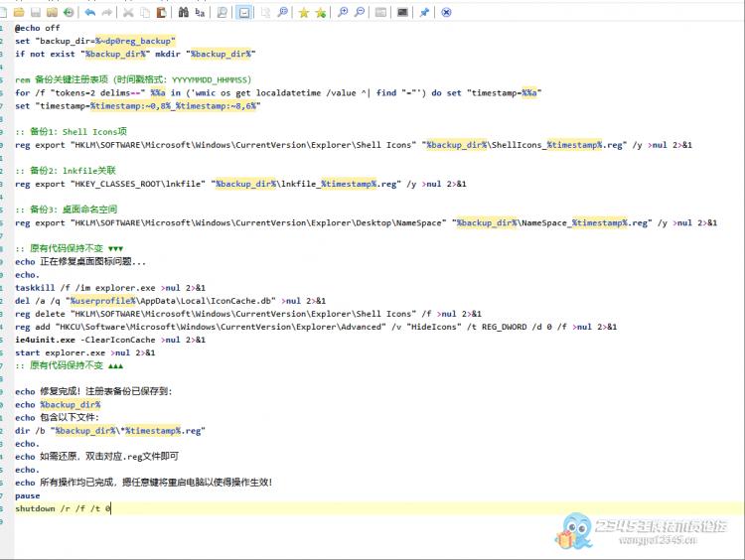Screen dimensions: 745x560
Task: Click the ':: 备份1: Shell Icons项' comment
Action: 71,132
